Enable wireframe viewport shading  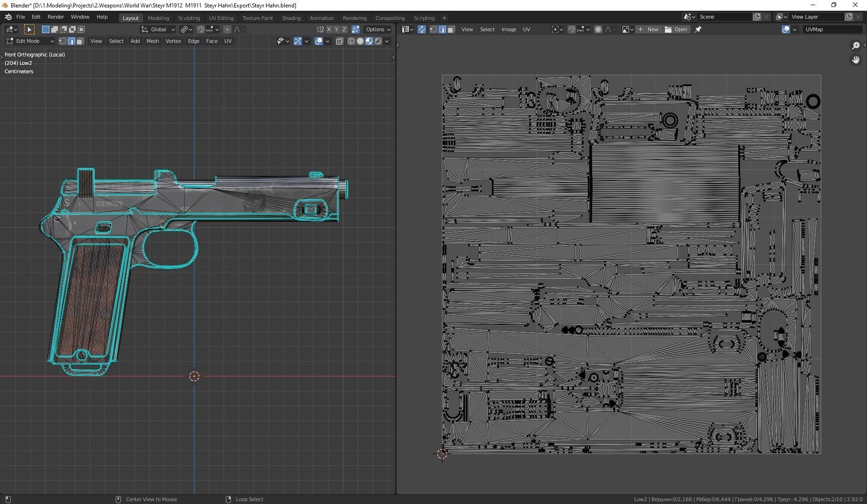point(351,41)
